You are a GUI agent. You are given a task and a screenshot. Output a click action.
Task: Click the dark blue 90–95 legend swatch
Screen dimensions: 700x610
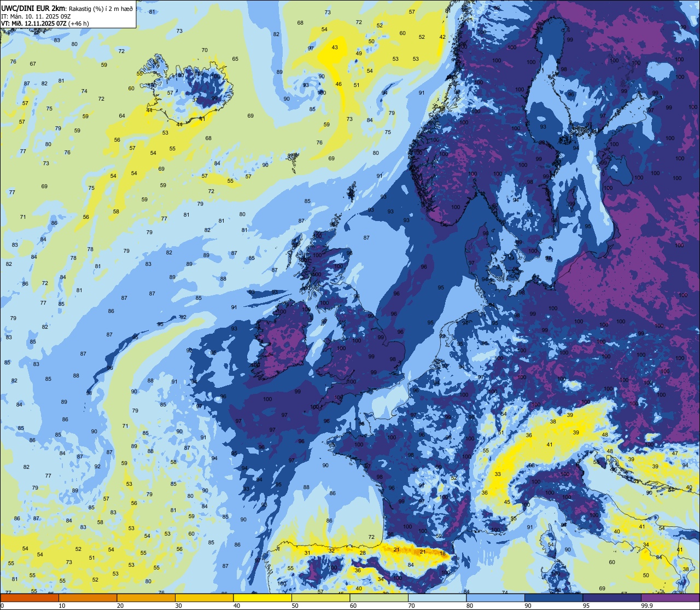pos(553,598)
